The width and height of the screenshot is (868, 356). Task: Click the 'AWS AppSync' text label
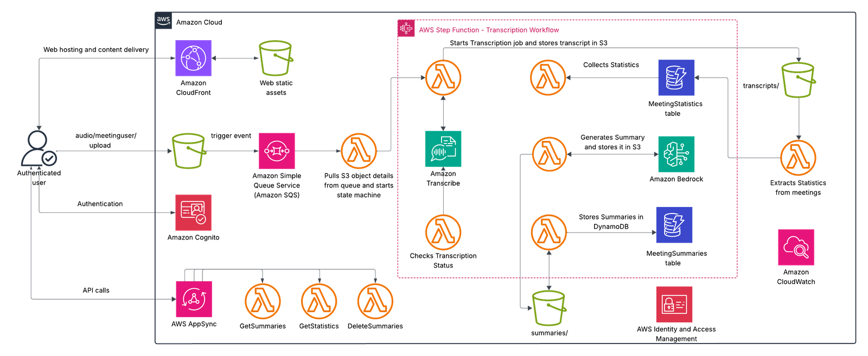pyautogui.click(x=194, y=324)
